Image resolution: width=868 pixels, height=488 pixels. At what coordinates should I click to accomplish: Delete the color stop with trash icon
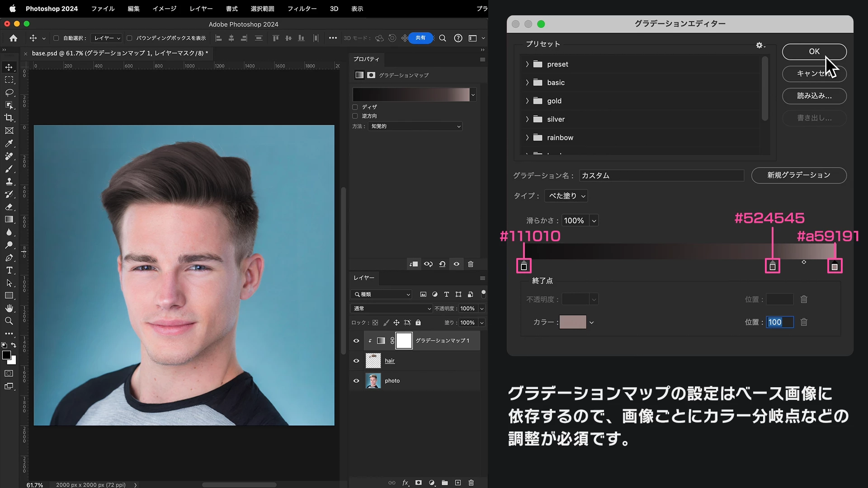click(804, 322)
